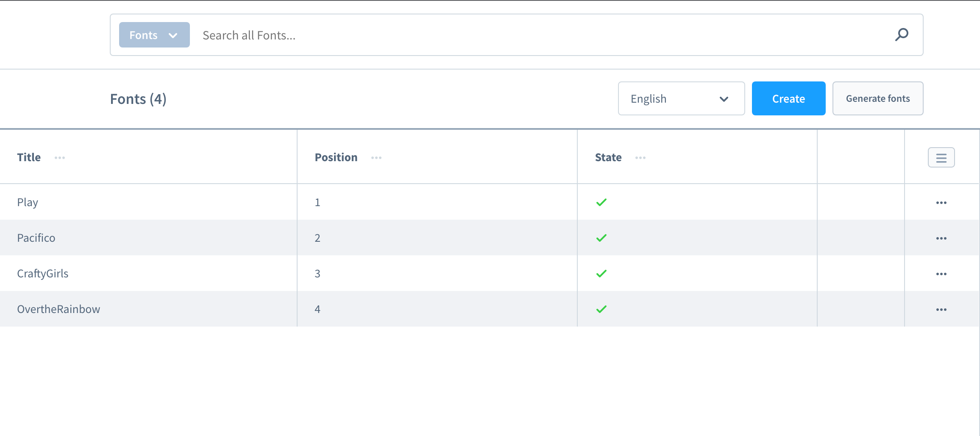Click the Create button
The width and height of the screenshot is (980, 436).
(788, 98)
